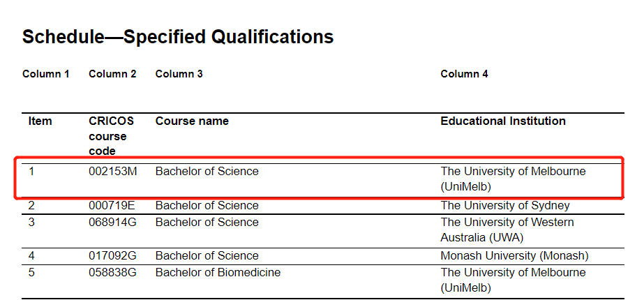Click the "CRICOS course code" header
Viewport: 644px width, 300px height.
(111, 136)
